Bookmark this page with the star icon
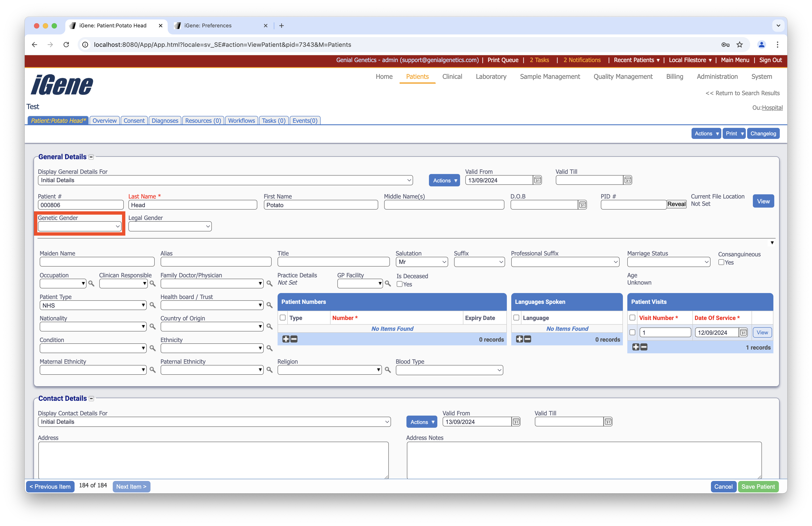This screenshot has width=812, height=526. (739, 45)
